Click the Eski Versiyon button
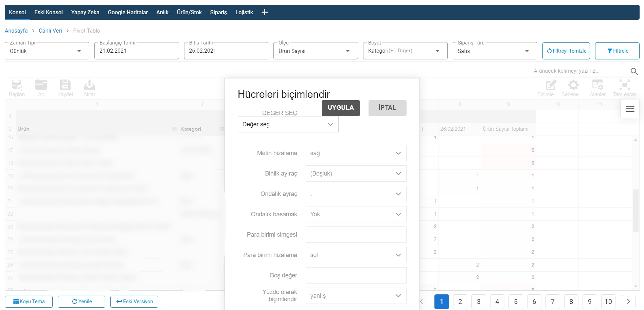This screenshot has height=310, width=644. point(134,302)
